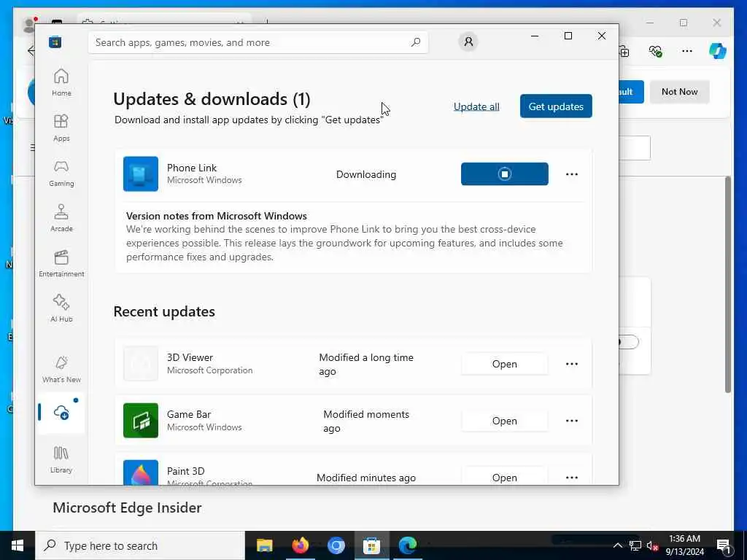Click the Update all link
This screenshot has width=747, height=560.
(476, 106)
